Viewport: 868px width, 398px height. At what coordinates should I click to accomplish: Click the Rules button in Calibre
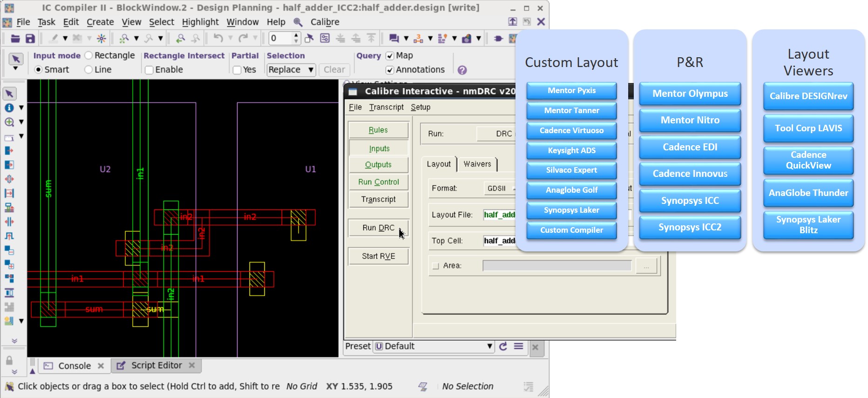(378, 130)
